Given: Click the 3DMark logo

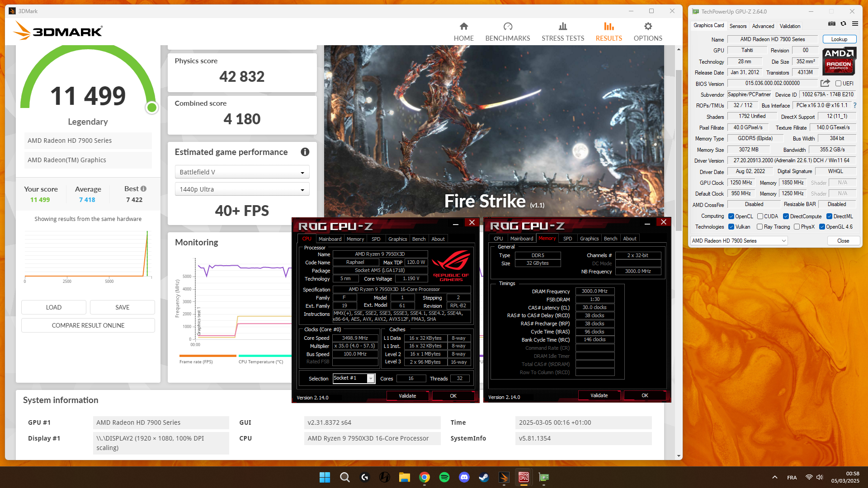Looking at the screenshot, I should (x=58, y=31).
